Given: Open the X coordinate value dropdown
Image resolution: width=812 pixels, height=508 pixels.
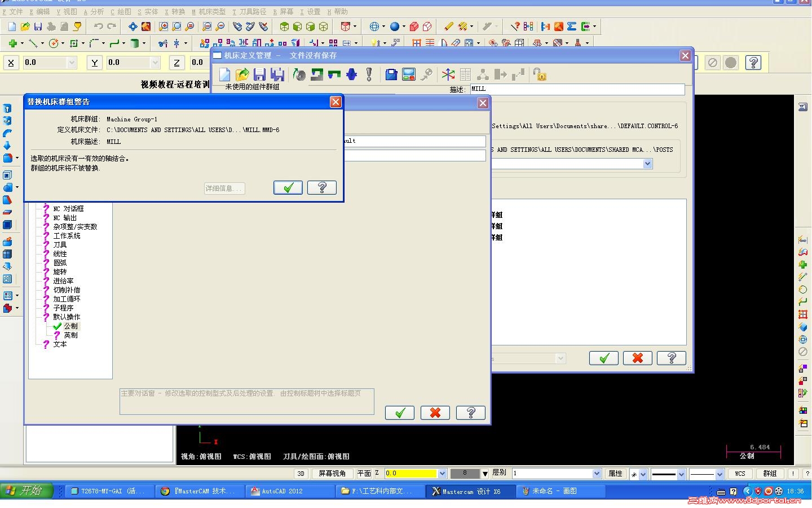Looking at the screenshot, I should point(72,63).
